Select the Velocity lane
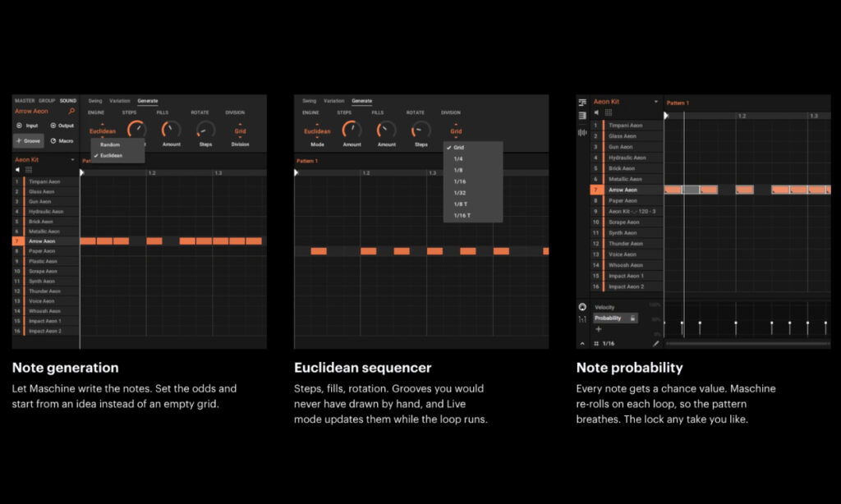This screenshot has width=841, height=504. (x=605, y=307)
